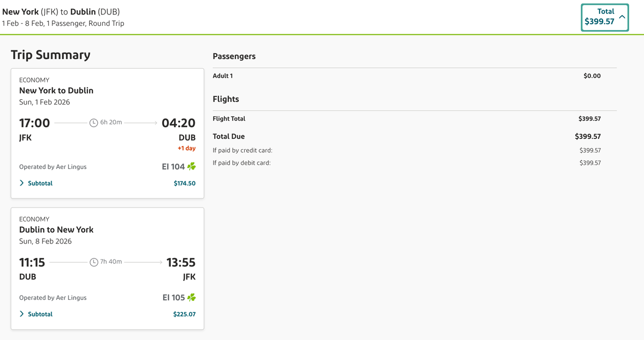Click the Flight Total row
The height and width of the screenshot is (340, 644).
[x=228, y=119]
